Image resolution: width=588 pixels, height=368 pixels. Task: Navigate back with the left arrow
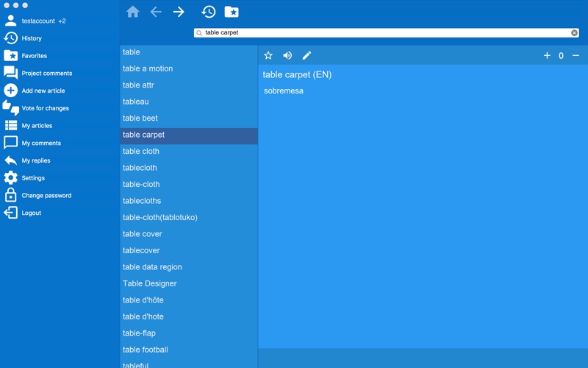[156, 12]
